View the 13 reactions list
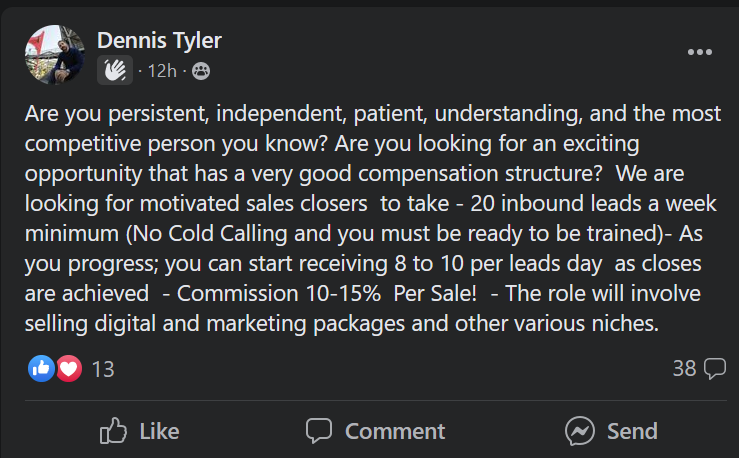Screen dimensions: 739x458 (103, 369)
